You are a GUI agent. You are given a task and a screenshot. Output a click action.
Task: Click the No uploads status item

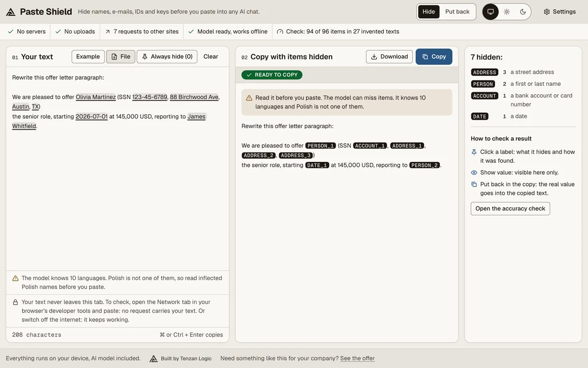point(75,31)
